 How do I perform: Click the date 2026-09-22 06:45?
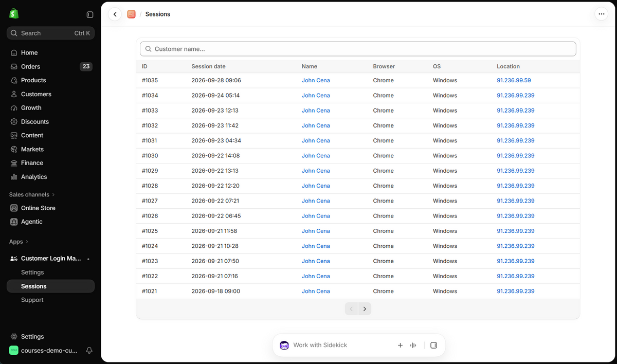click(x=216, y=216)
